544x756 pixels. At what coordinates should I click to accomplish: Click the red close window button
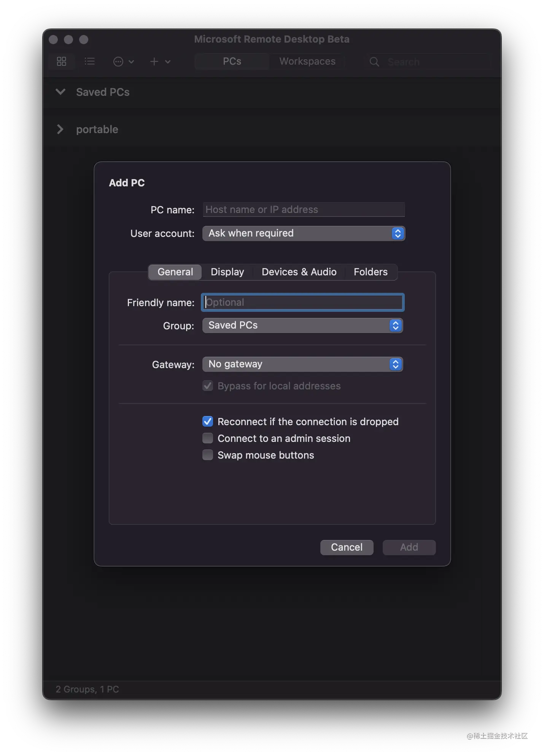pos(53,40)
